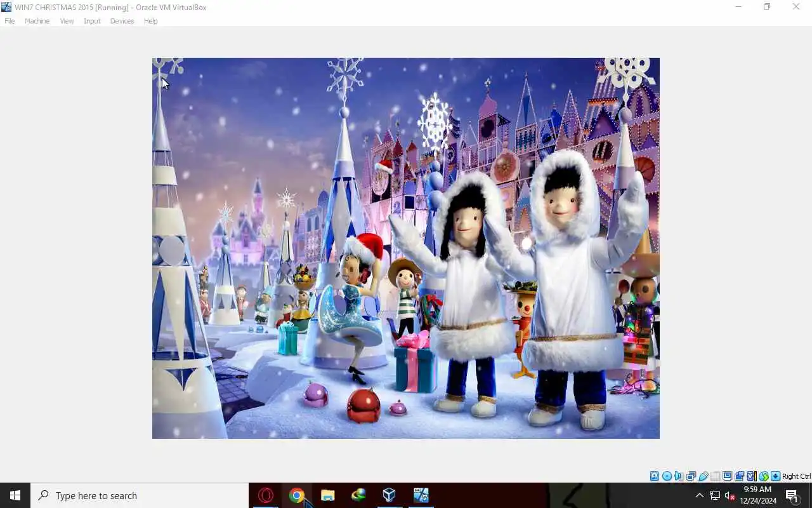This screenshot has width=812, height=508.
Task: Click the keyboard capture arrow icon
Action: [775, 476]
